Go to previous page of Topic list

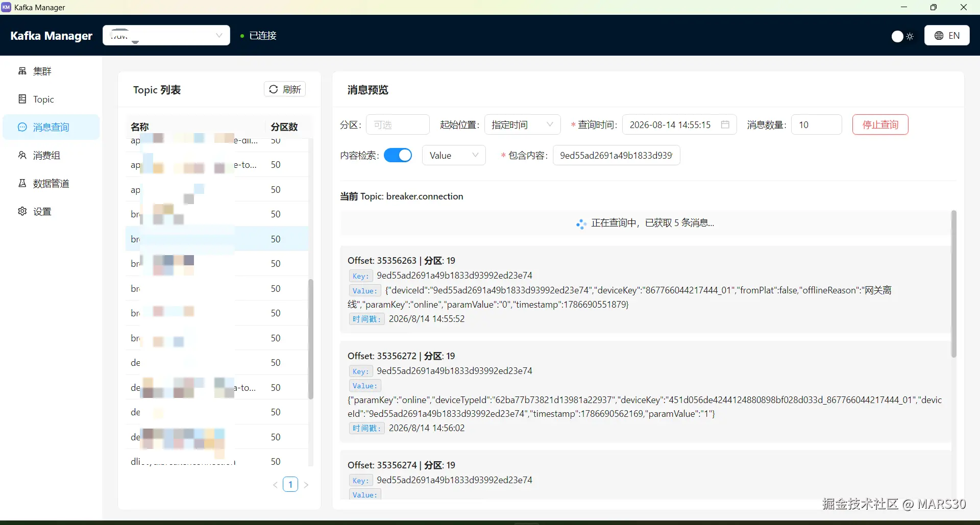[275, 485]
